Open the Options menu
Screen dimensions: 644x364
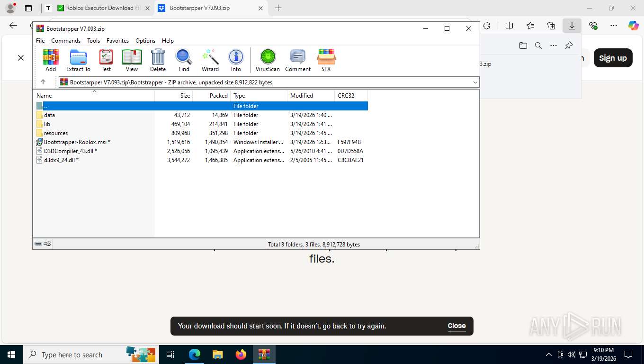(145, 41)
